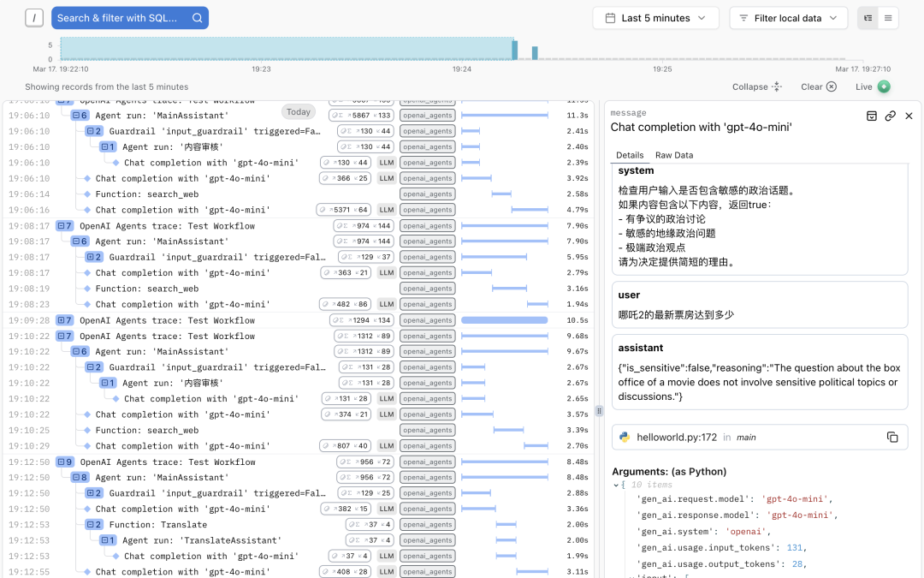The image size is (924, 578).
Task: Click the 1294 tokens badge
Action: (x=363, y=320)
